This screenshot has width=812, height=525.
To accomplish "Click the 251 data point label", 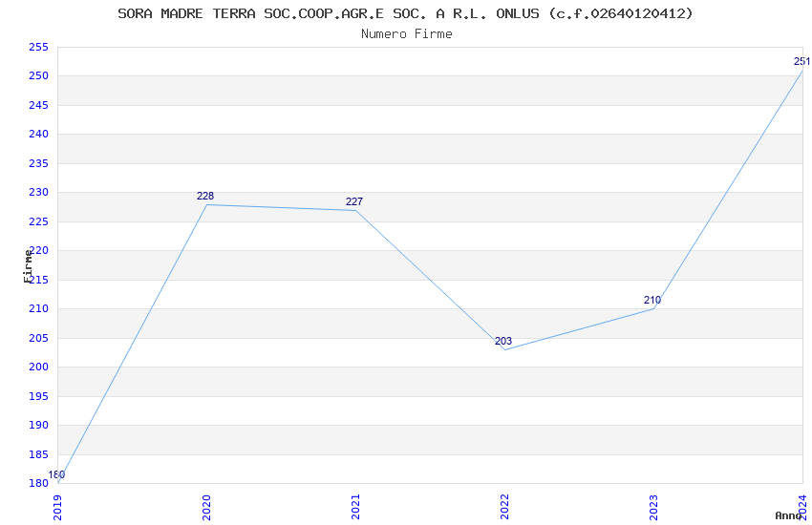I will 801,61.
